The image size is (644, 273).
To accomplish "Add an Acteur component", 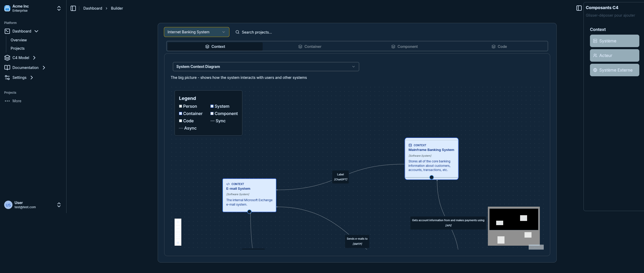I will point(614,55).
